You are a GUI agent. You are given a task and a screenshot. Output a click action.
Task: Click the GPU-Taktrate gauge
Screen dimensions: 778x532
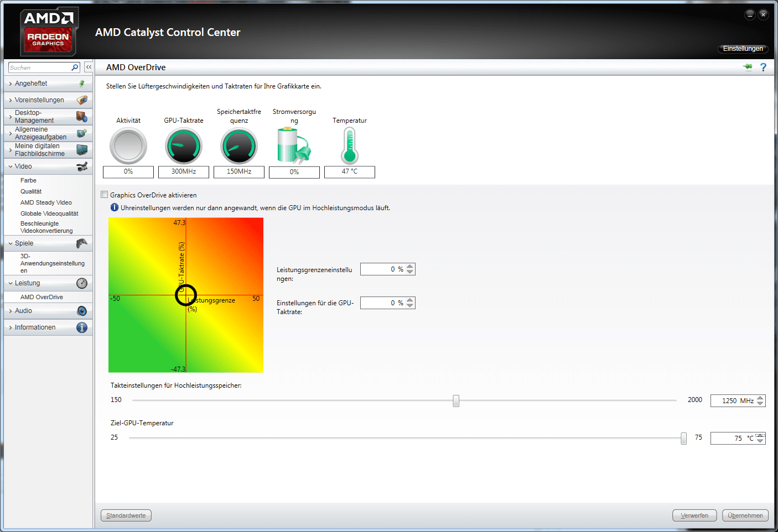coord(184,146)
